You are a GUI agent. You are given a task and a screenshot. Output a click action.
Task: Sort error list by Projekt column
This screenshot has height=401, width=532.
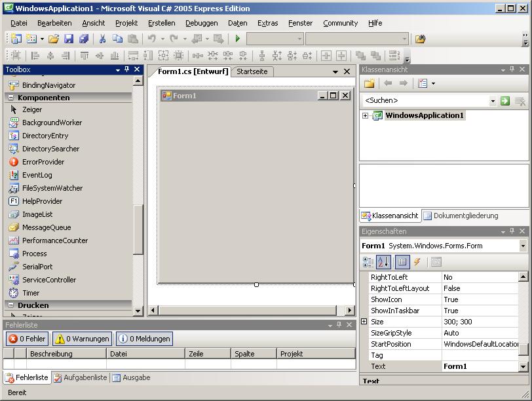pyautogui.click(x=316, y=354)
